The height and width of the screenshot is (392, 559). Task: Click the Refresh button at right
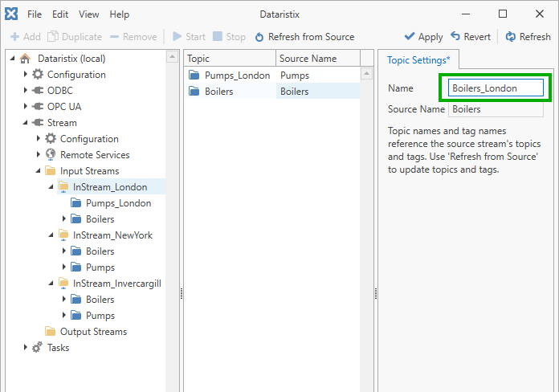[x=528, y=37]
